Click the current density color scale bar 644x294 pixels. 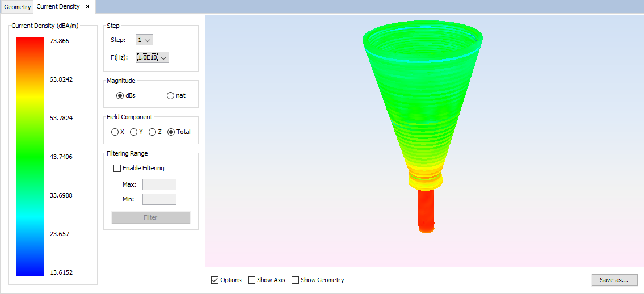pyautogui.click(x=30, y=157)
